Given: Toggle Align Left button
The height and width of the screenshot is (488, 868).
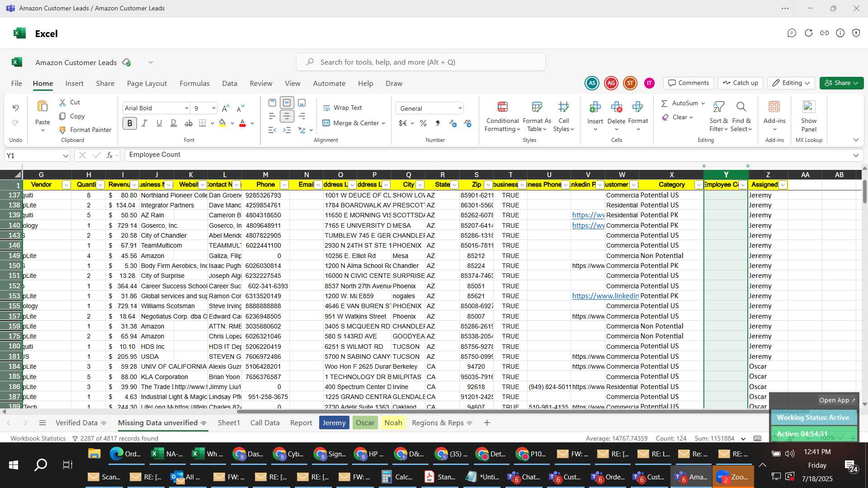Looking at the screenshot, I should click(272, 116).
